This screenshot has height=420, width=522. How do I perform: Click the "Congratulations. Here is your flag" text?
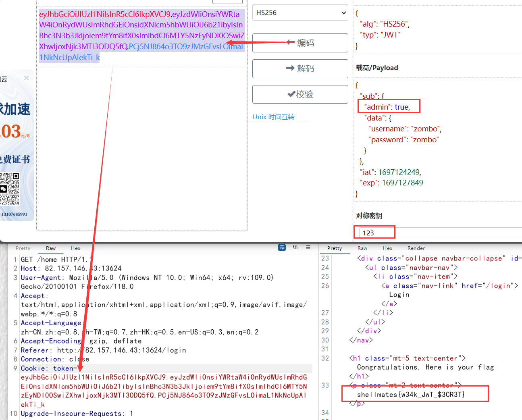pyautogui.click(x=425, y=367)
